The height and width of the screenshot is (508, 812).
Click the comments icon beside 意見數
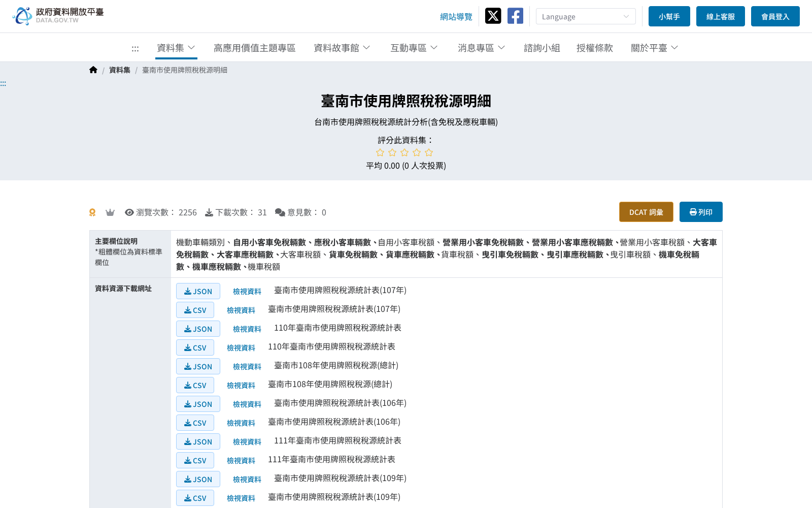(280, 212)
